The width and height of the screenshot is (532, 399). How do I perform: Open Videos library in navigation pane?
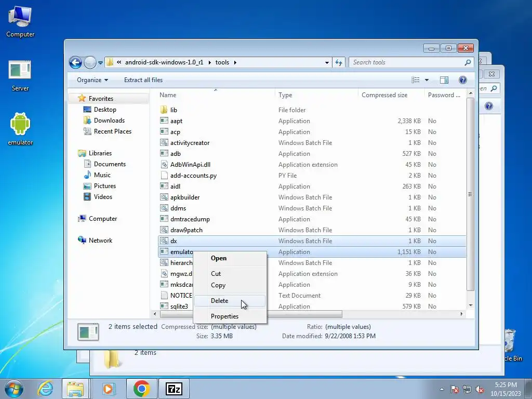point(103,197)
